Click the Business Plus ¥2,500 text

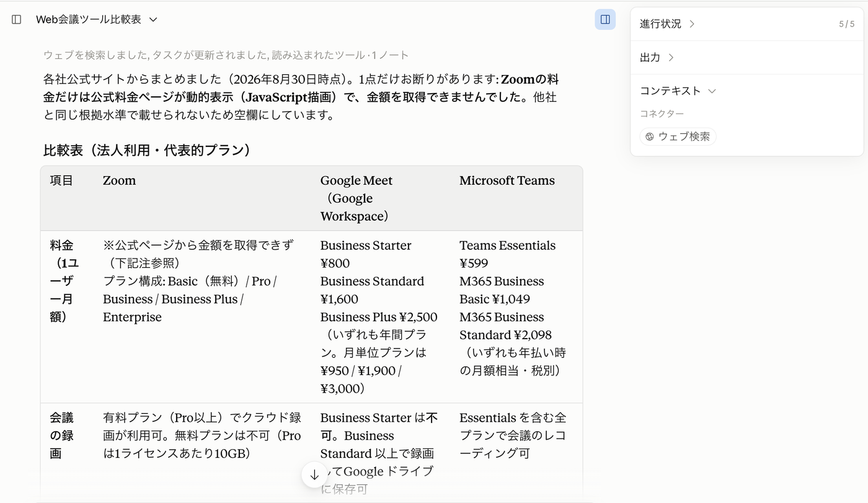pyautogui.click(x=379, y=317)
